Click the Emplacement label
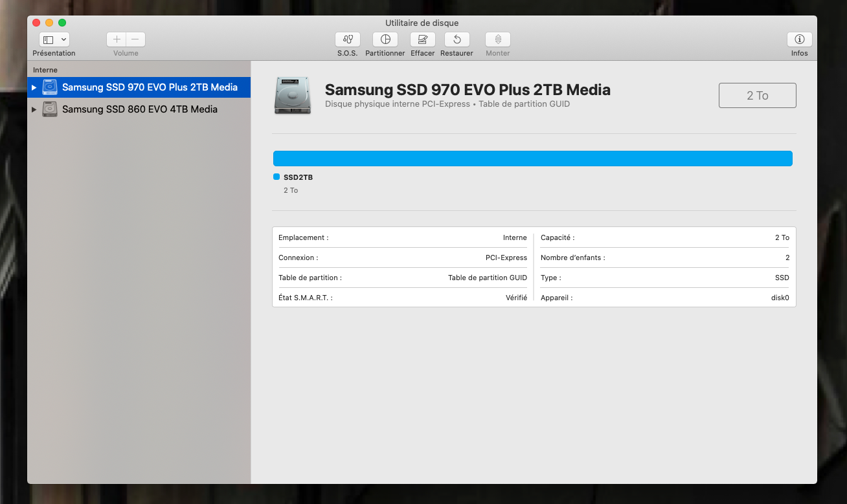The width and height of the screenshot is (847, 504). pos(303,237)
